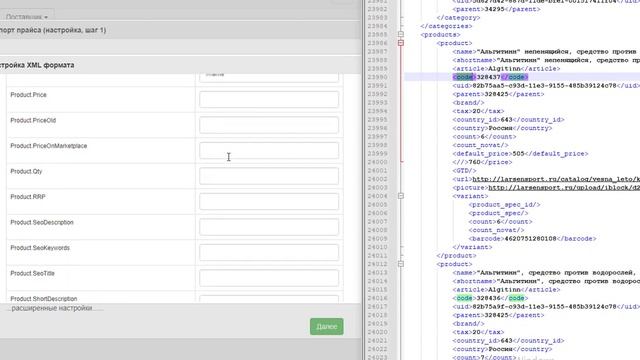The image size is (640, 360).
Task: Click the closing categories tag line
Action: click(446, 26)
